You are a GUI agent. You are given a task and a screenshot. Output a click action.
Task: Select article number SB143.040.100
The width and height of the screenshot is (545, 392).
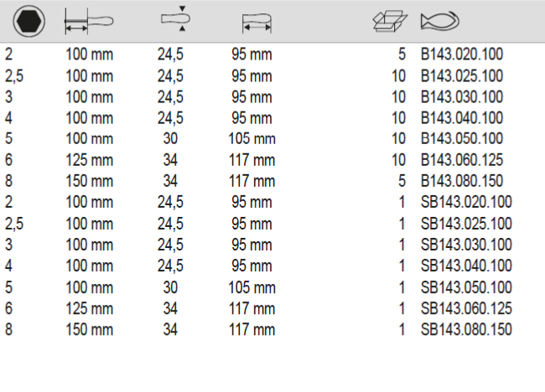[x=465, y=266]
